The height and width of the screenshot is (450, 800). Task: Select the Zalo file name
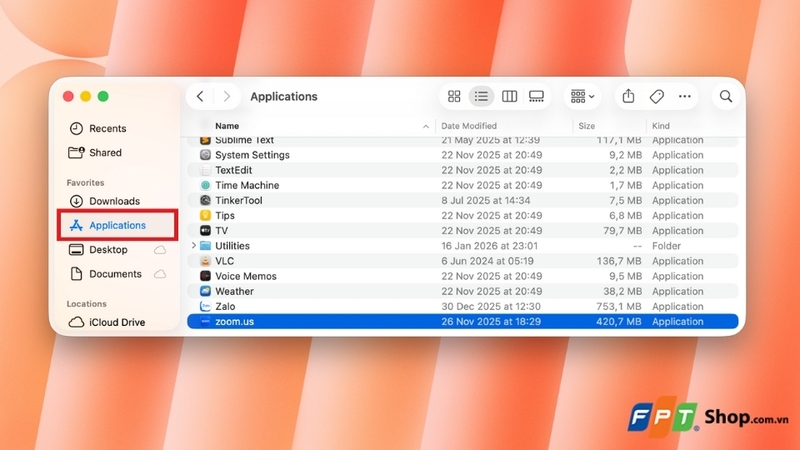(225, 307)
